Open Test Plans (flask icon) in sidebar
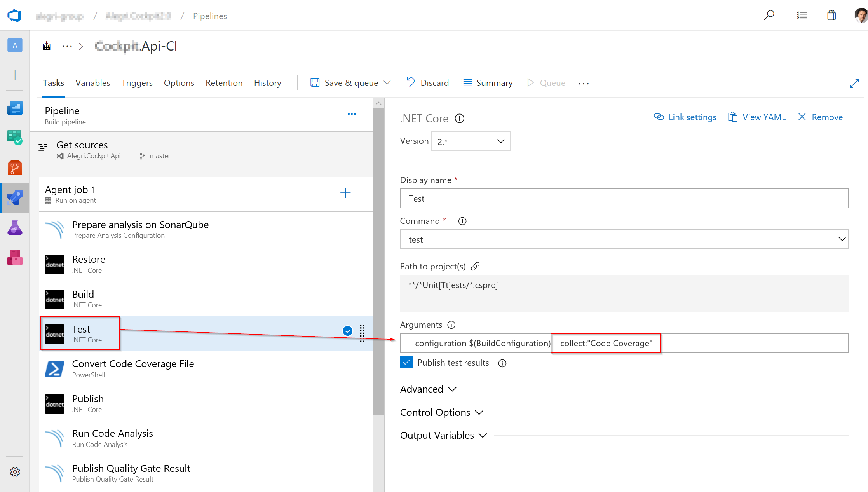This screenshot has width=868, height=492. point(15,227)
